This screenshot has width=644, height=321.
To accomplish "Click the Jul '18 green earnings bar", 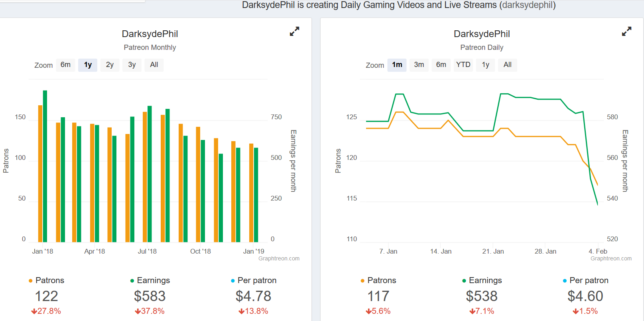I will [x=150, y=174].
